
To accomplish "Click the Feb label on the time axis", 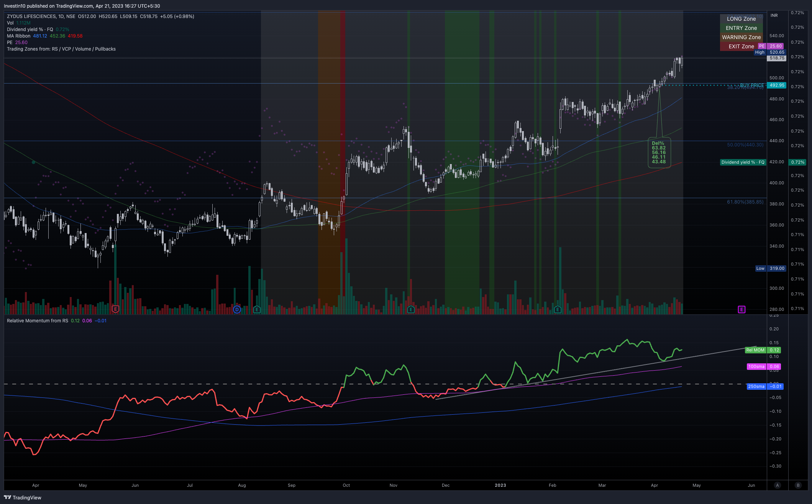I will pyautogui.click(x=552, y=485).
